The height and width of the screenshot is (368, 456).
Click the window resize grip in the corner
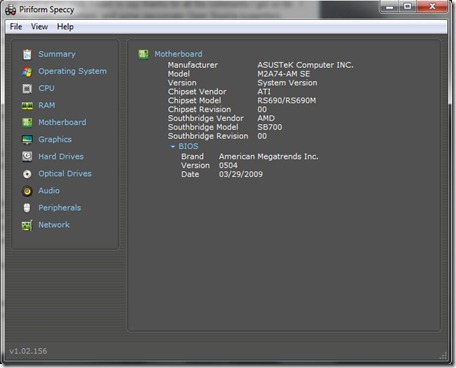pos(443,356)
